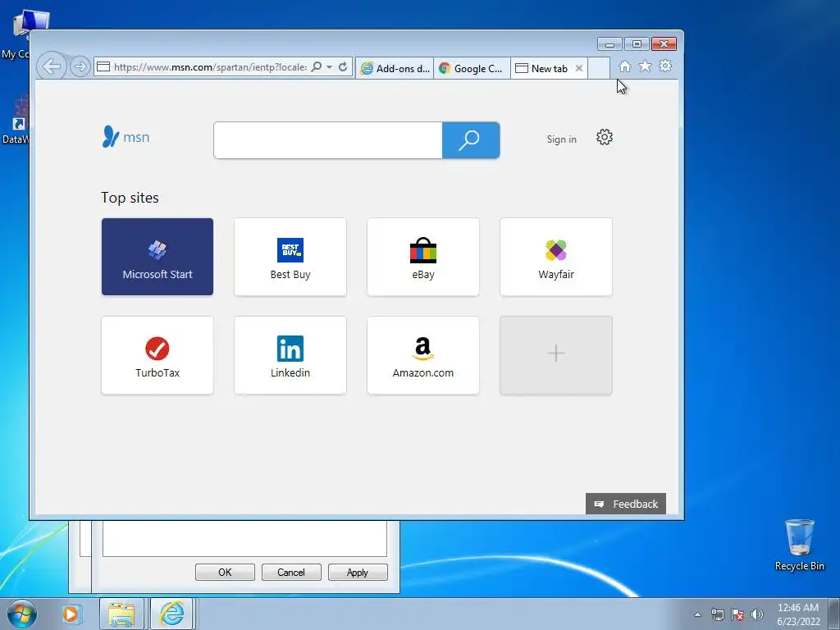Click the browser forward arrow button
This screenshot has height=630, width=840.
pyautogui.click(x=80, y=67)
